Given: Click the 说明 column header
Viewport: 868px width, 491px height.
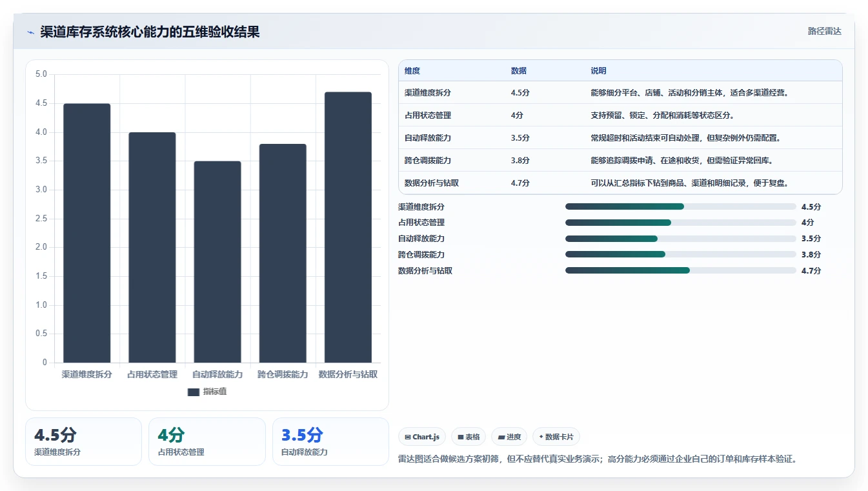Looking at the screenshot, I should click(598, 71).
